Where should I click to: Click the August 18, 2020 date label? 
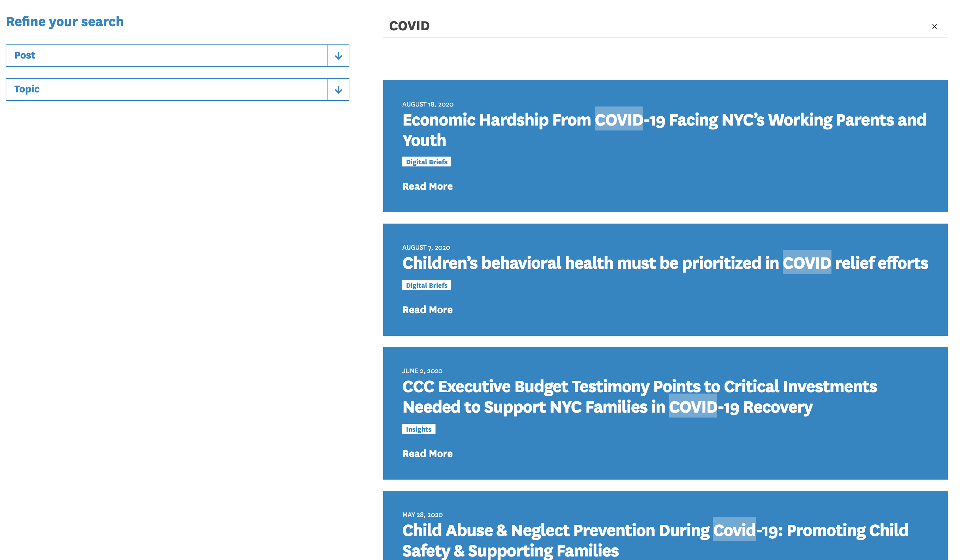427,104
